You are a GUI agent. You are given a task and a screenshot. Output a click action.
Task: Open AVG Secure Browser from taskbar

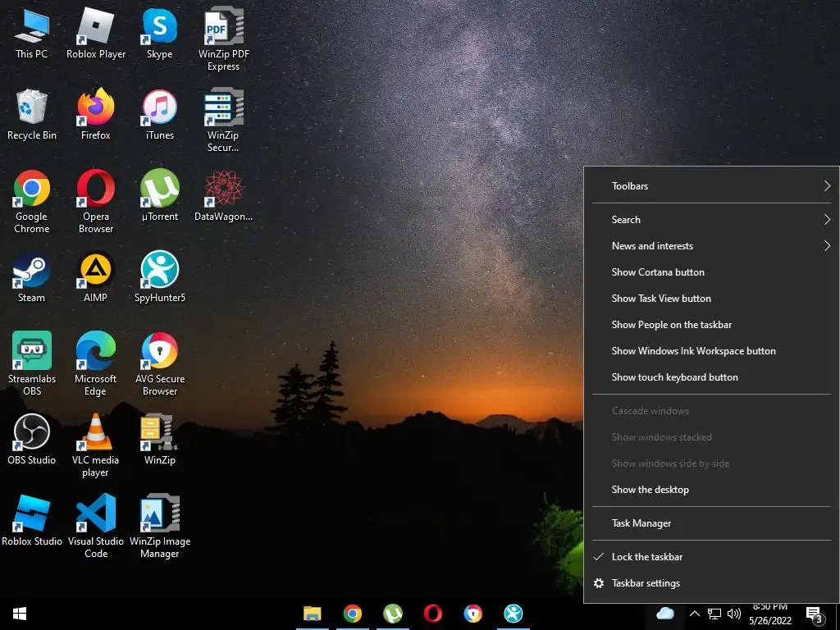(473, 614)
